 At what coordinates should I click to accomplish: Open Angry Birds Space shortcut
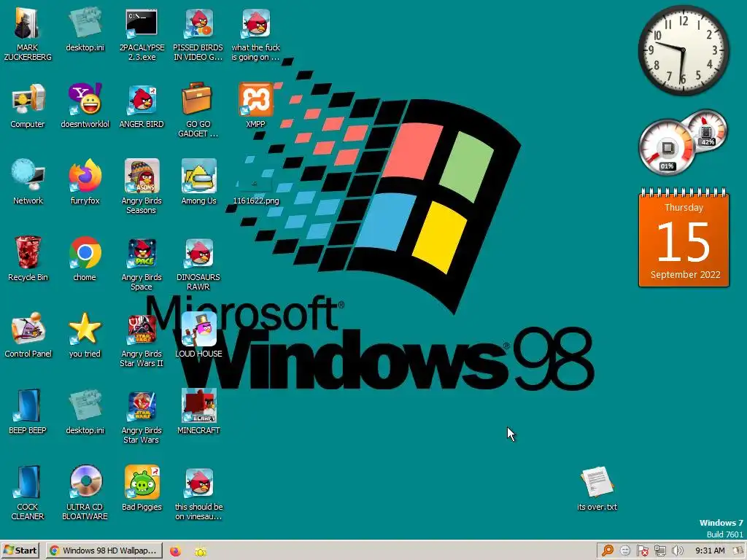click(142, 253)
